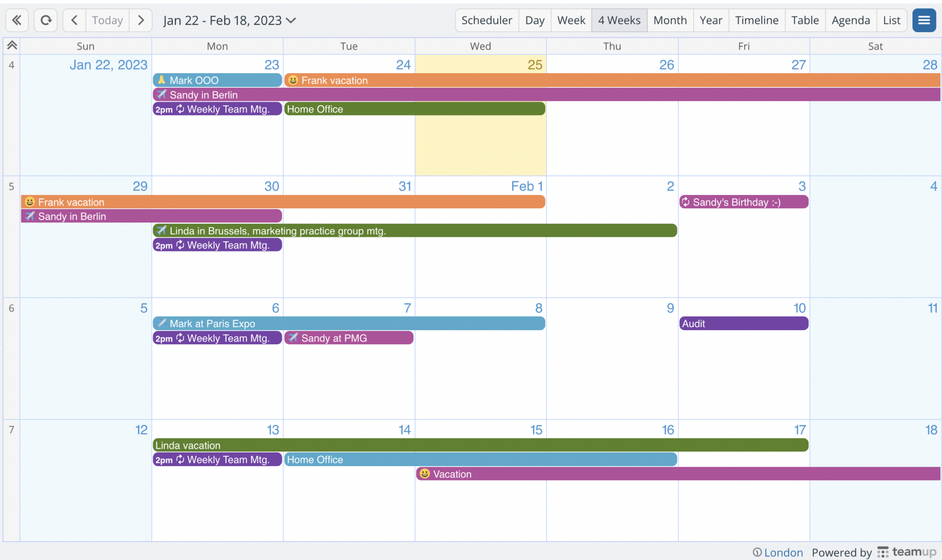The image size is (942, 560).
Task: Open the London timezone link
Action: [783, 552]
